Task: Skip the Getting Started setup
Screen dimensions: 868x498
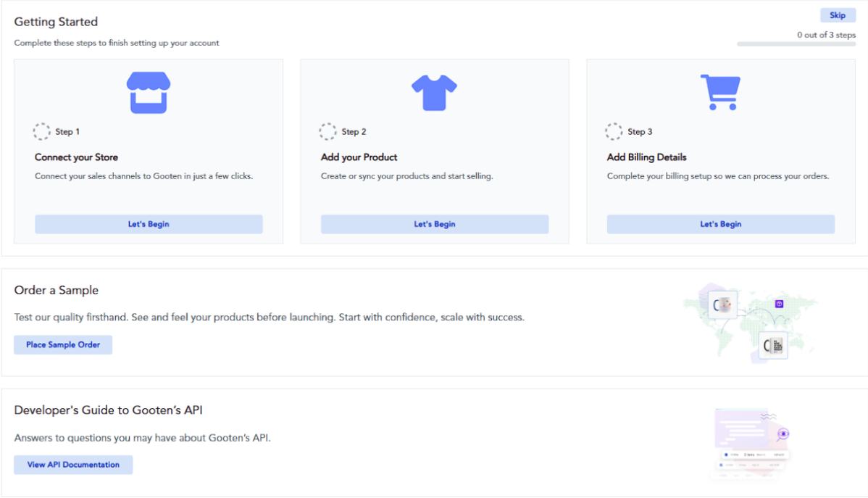Action: 838,16
